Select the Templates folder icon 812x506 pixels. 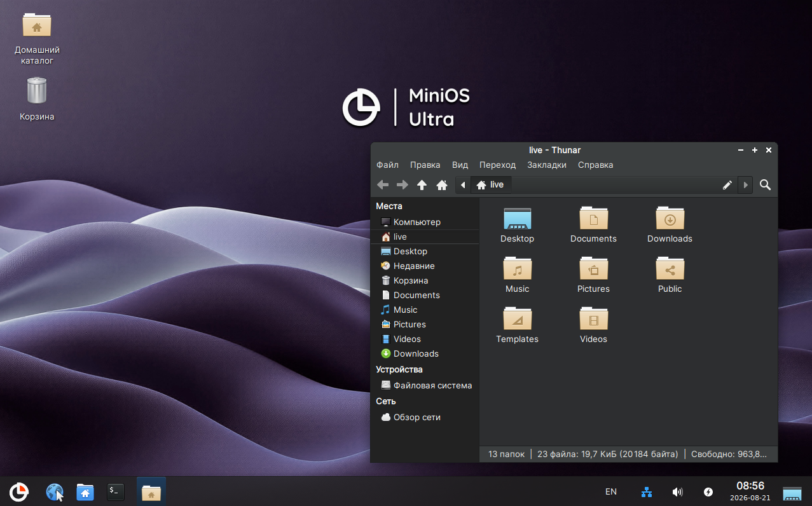(x=517, y=318)
